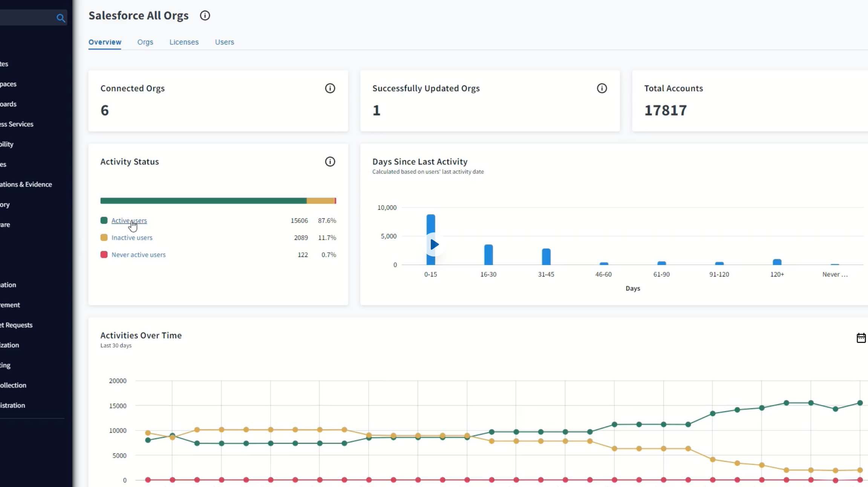Click yellow Inactive users legend swatch
The image size is (868, 487).
[104, 237]
